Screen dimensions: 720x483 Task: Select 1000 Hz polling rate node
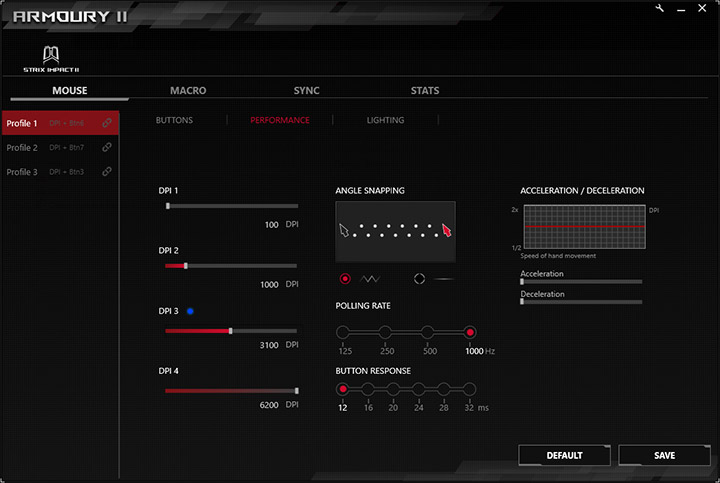point(470,332)
